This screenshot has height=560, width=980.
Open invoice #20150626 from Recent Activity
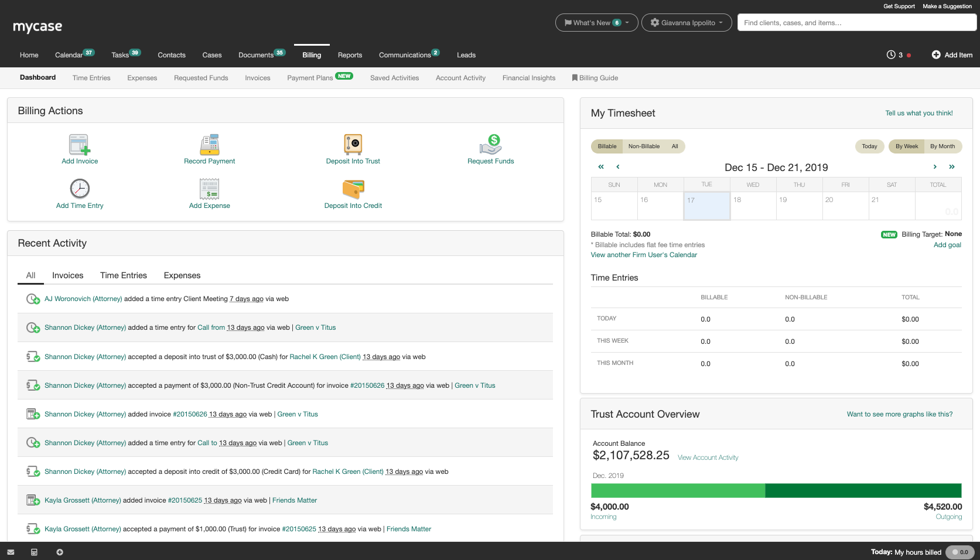pyautogui.click(x=368, y=385)
